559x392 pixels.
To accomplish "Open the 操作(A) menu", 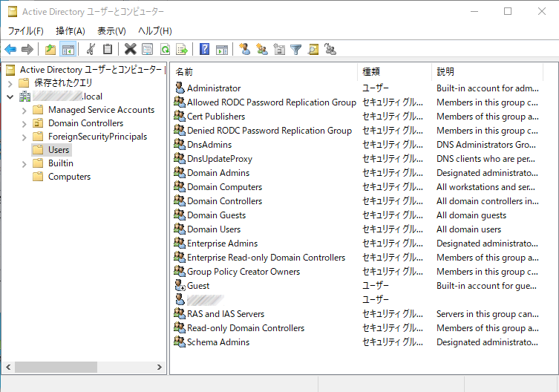I will (x=71, y=31).
